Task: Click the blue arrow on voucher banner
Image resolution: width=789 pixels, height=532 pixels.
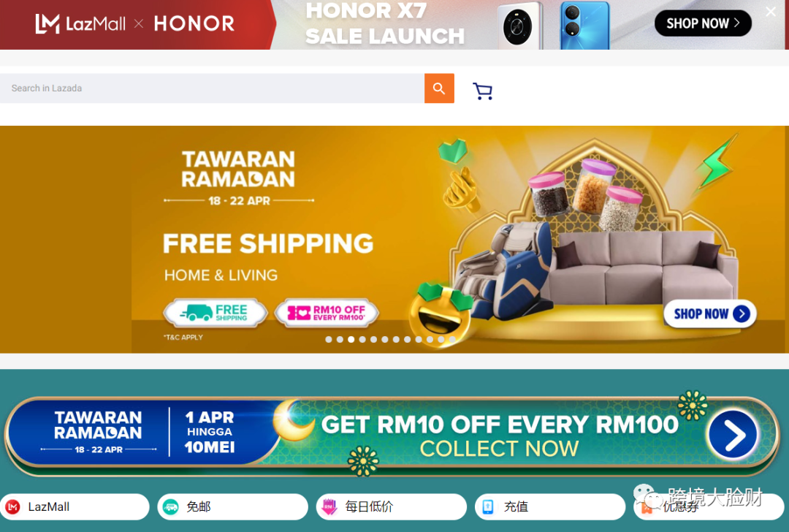Action: point(733,434)
